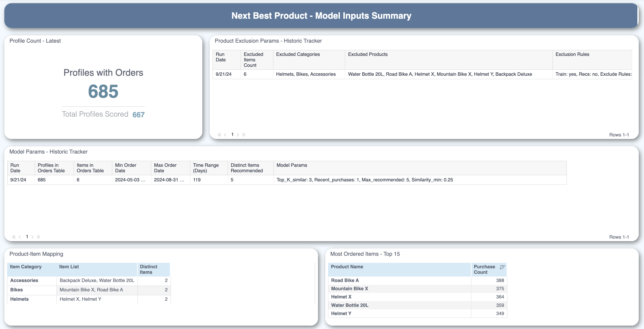Click the 685 Profiles with Orders value
This screenshot has width=644, height=329.
(103, 91)
